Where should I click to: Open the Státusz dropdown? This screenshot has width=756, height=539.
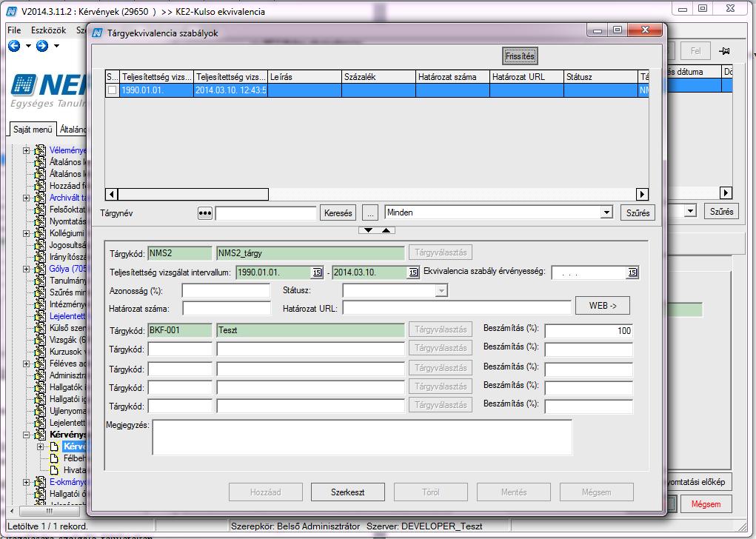(441, 291)
